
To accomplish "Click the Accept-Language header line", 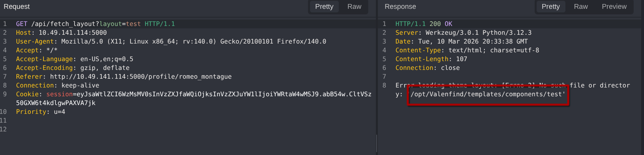I will [x=75, y=59].
